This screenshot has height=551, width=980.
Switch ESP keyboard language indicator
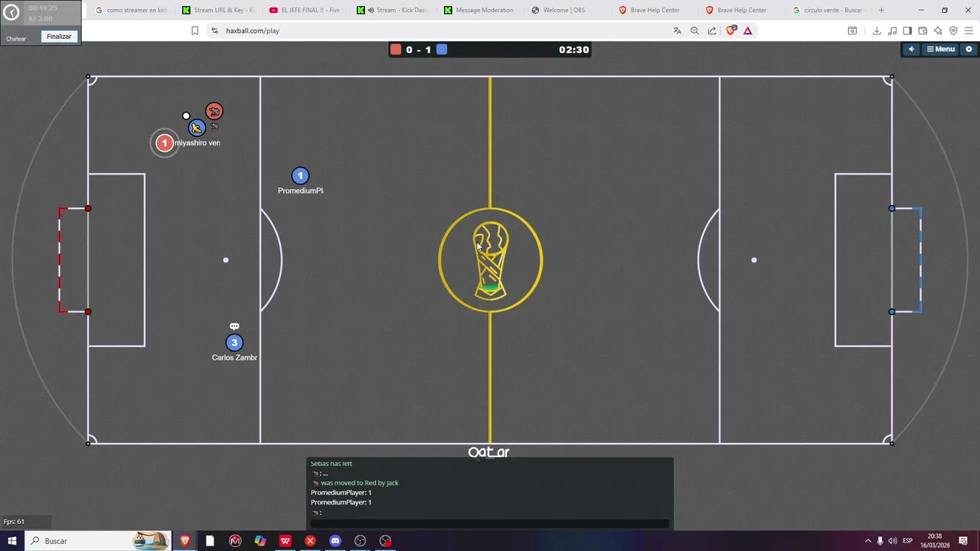(x=908, y=541)
